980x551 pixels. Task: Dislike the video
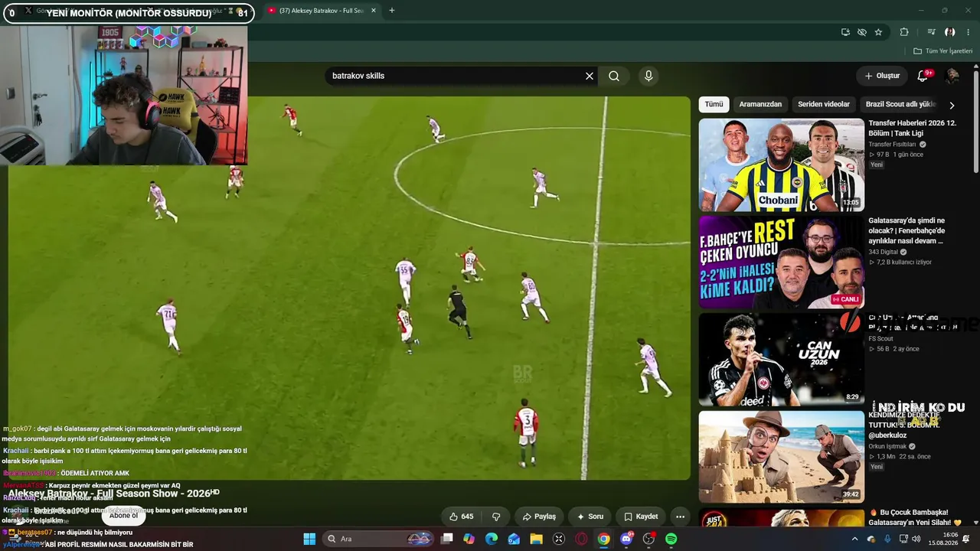496,517
